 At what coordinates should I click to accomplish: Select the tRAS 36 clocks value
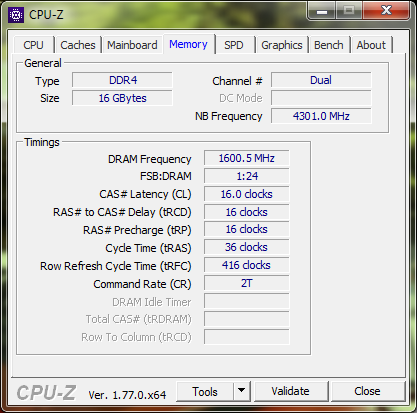click(x=247, y=247)
